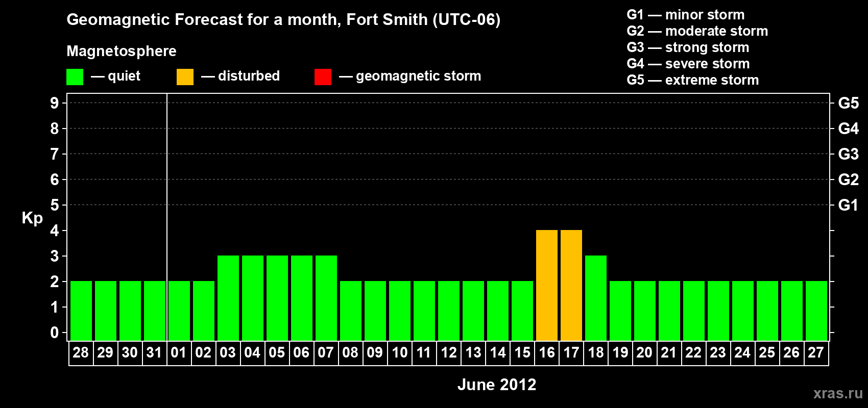Click the orange disturbed legend swatch
Screen dimensions: 868x408
(x=185, y=77)
